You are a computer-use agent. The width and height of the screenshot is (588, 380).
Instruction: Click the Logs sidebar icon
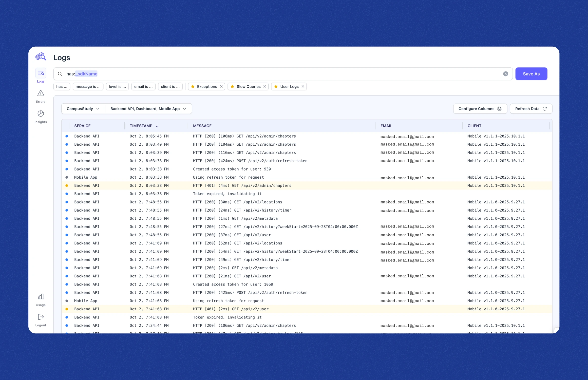point(41,73)
